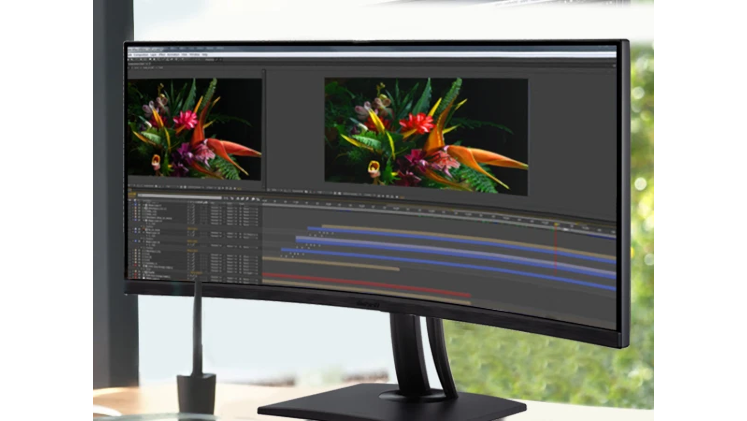The width and height of the screenshot is (747, 421).
Task: Select the red layer bar in the timeline
Action: [367, 285]
